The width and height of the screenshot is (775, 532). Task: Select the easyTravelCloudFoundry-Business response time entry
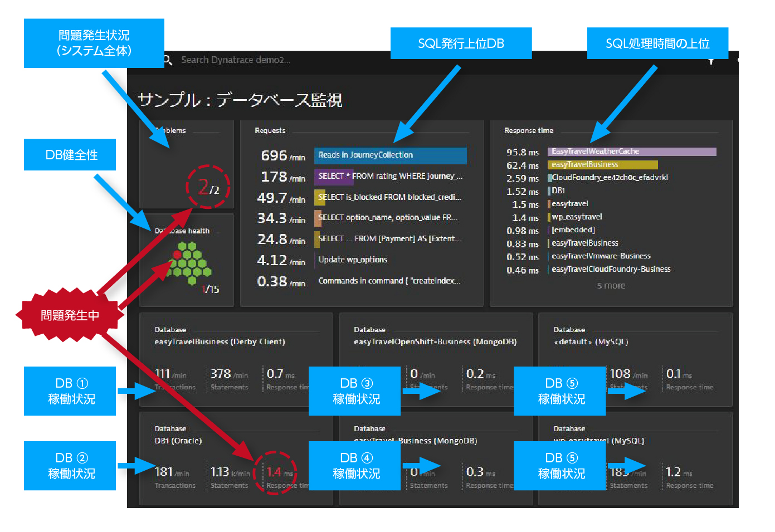610,269
